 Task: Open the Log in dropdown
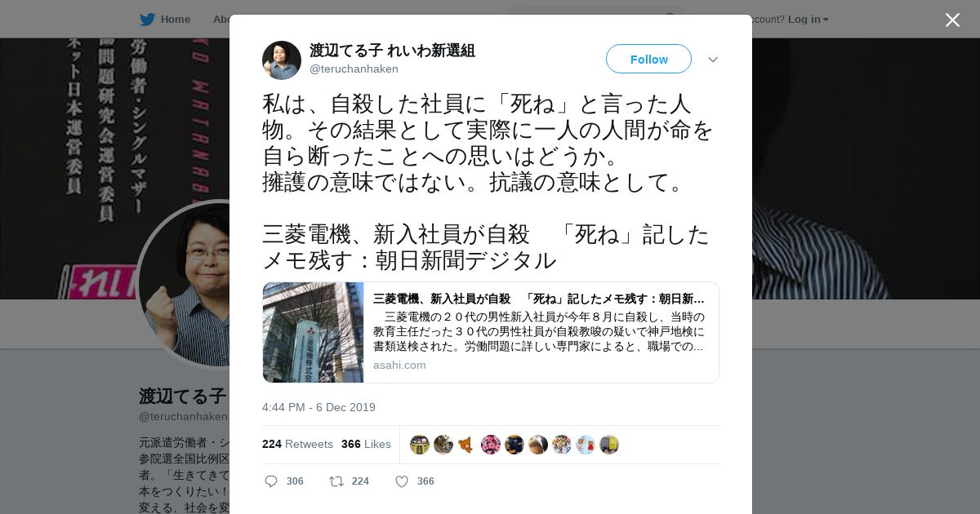pos(808,19)
